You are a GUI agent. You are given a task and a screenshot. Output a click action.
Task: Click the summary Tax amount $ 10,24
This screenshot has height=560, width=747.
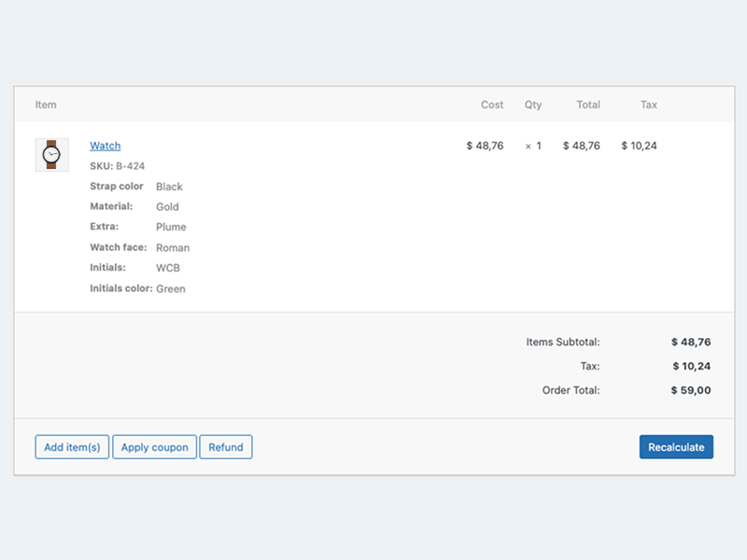691,366
